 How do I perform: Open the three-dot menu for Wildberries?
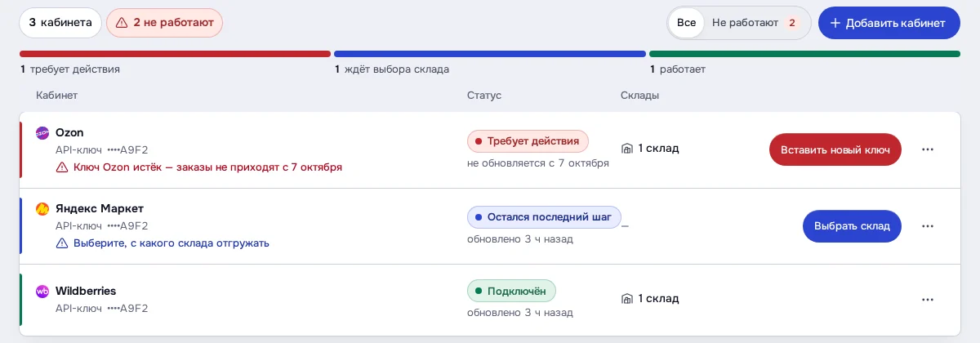pos(928,300)
